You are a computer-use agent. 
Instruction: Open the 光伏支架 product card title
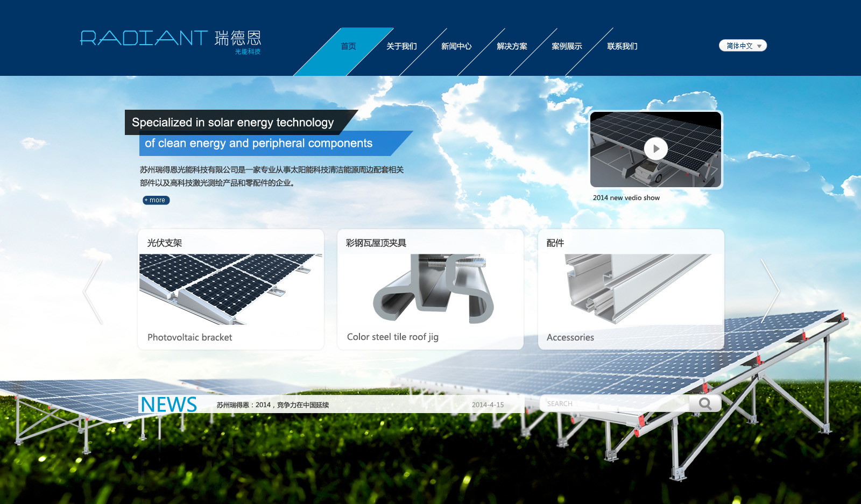pos(165,243)
